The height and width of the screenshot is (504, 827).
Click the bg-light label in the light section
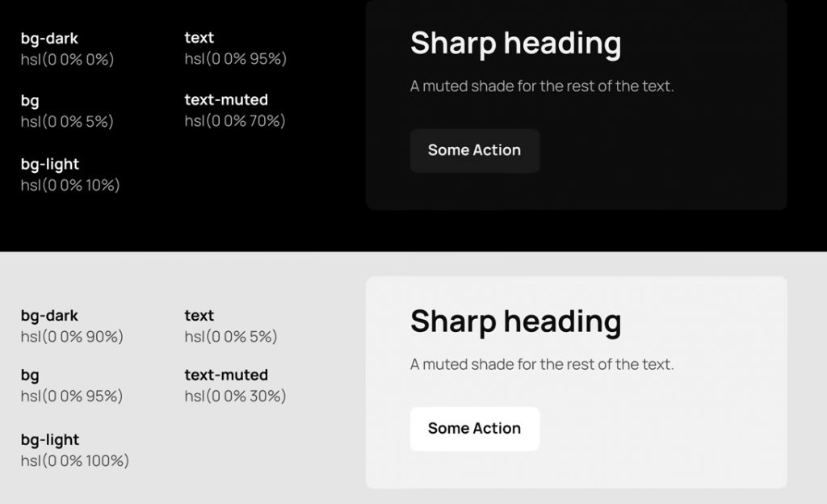tap(50, 439)
